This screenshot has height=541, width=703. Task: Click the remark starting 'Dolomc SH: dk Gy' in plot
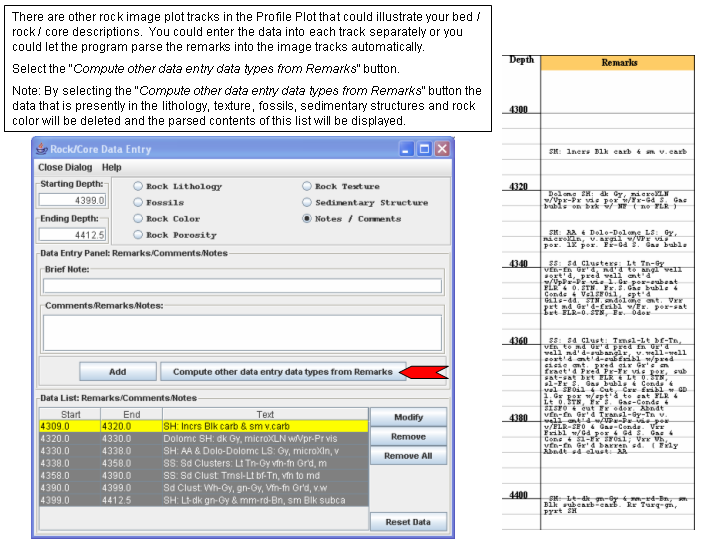coord(615,200)
